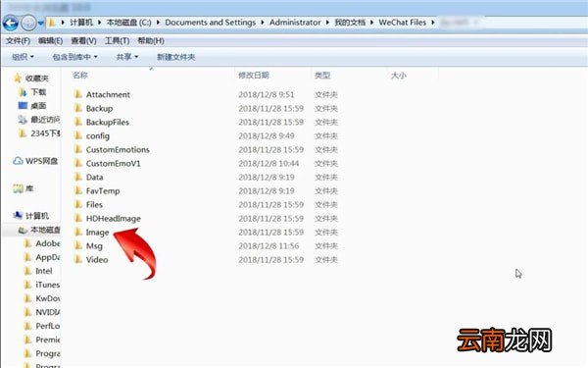
Task: Click the 库 libraries icon
Action: coord(18,188)
